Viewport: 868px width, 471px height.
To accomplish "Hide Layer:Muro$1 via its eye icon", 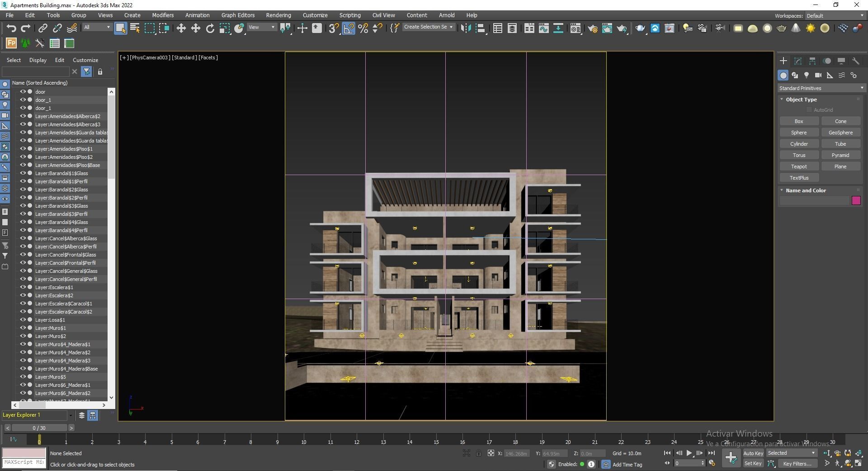I will tap(23, 328).
